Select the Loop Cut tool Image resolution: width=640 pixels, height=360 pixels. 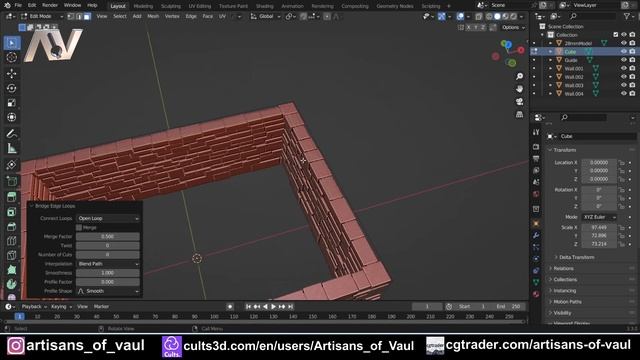(12, 241)
